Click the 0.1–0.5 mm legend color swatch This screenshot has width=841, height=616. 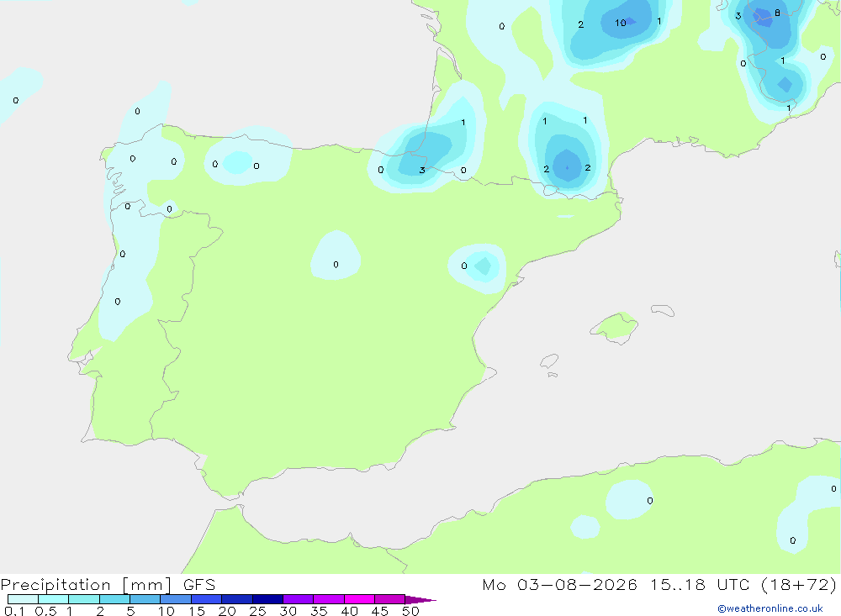pyautogui.click(x=23, y=599)
